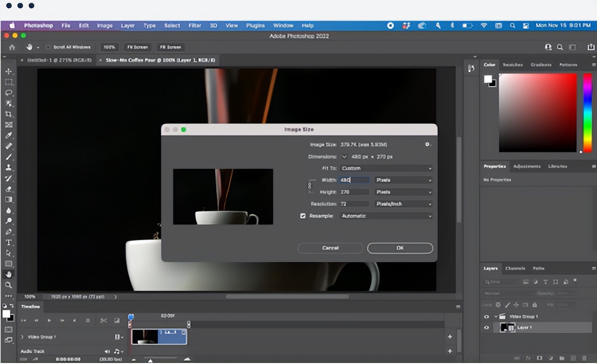The width and height of the screenshot is (597, 364).
Task: Click the Height input field
Action: pos(354,192)
